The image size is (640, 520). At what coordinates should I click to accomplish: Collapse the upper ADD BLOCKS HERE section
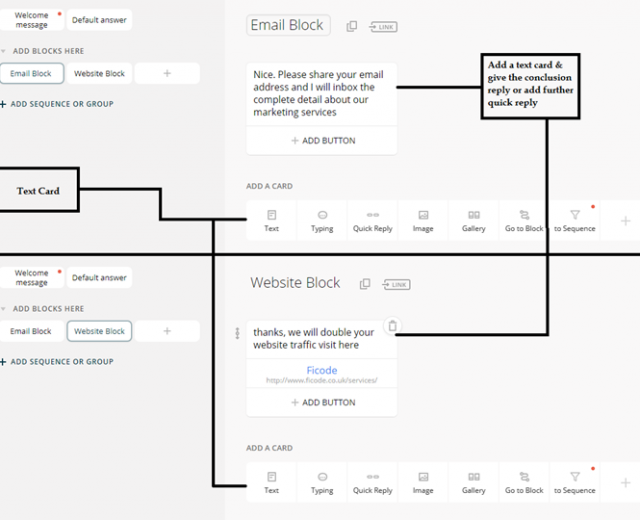pyautogui.click(x=4, y=51)
